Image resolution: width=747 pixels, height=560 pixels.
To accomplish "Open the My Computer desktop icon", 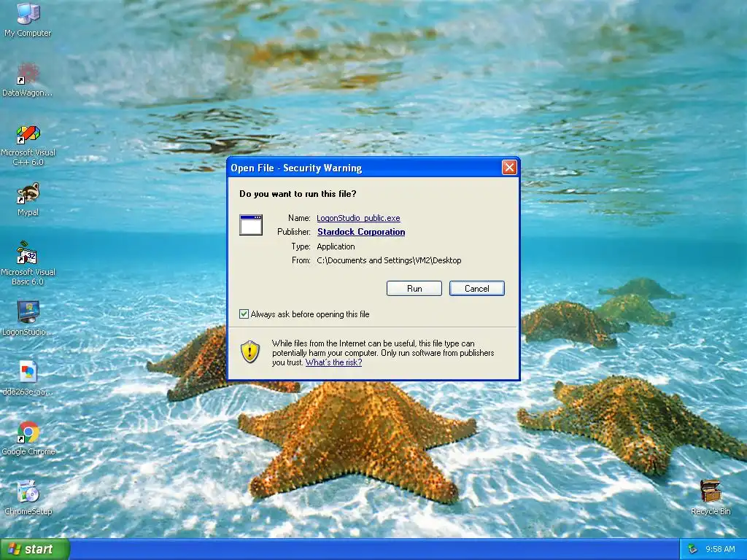I will pyautogui.click(x=28, y=20).
